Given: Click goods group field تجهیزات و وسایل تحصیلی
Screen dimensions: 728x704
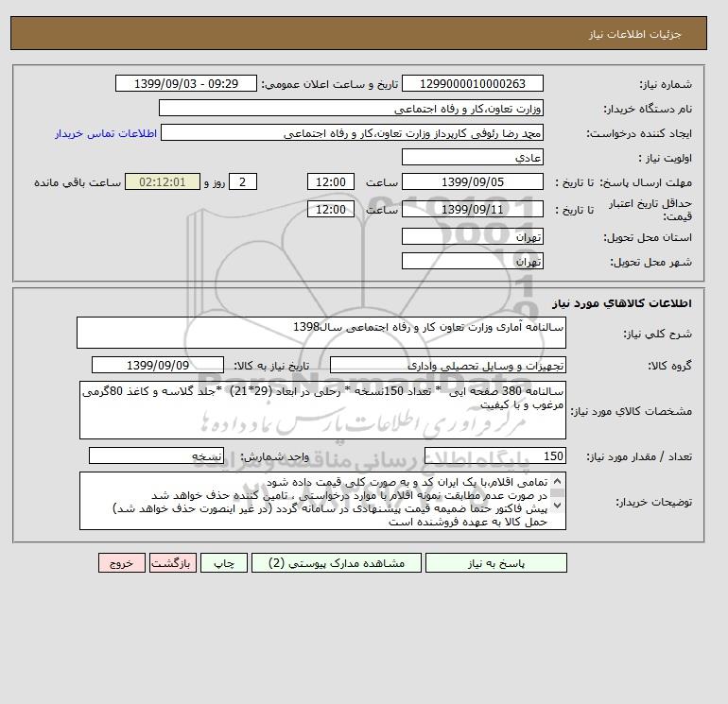Looking at the screenshot, I should coord(447,365).
